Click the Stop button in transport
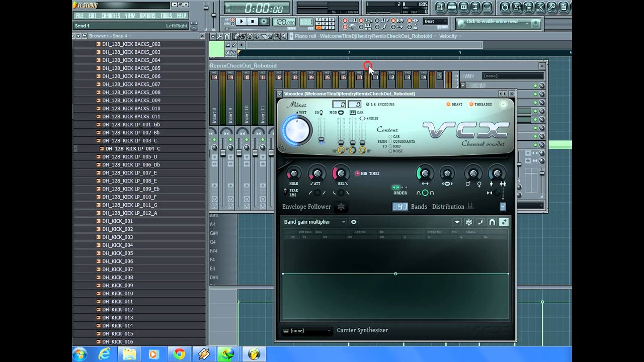The image size is (644, 362). (253, 22)
